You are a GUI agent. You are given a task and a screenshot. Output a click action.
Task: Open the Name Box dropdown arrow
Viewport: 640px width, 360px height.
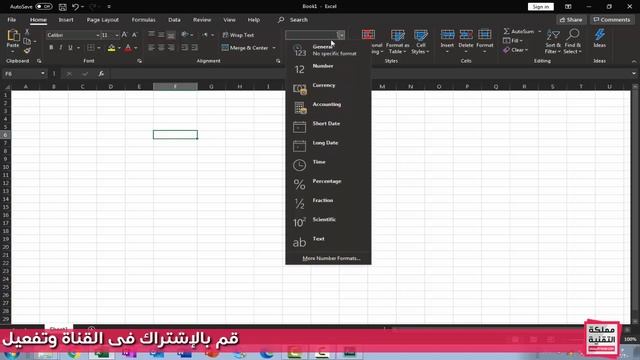(42, 73)
